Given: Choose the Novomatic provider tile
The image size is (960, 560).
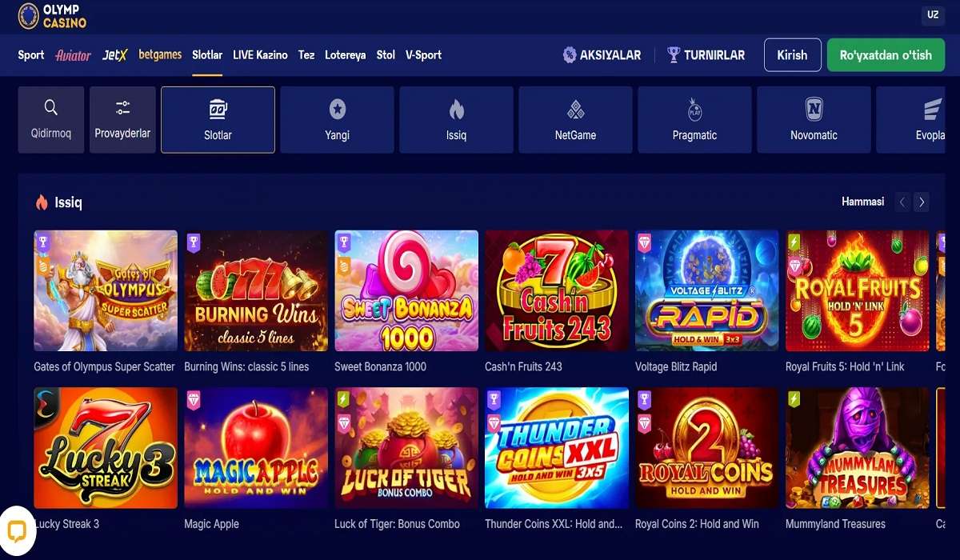Looking at the screenshot, I should click(814, 120).
